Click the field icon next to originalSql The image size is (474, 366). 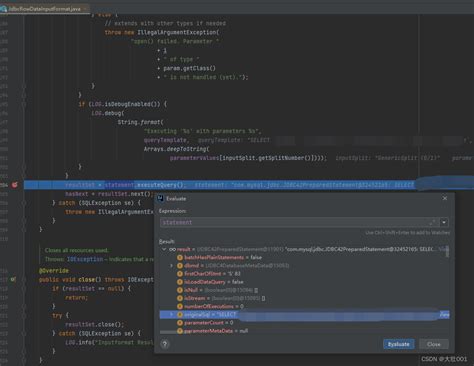pyautogui.click(x=180, y=314)
